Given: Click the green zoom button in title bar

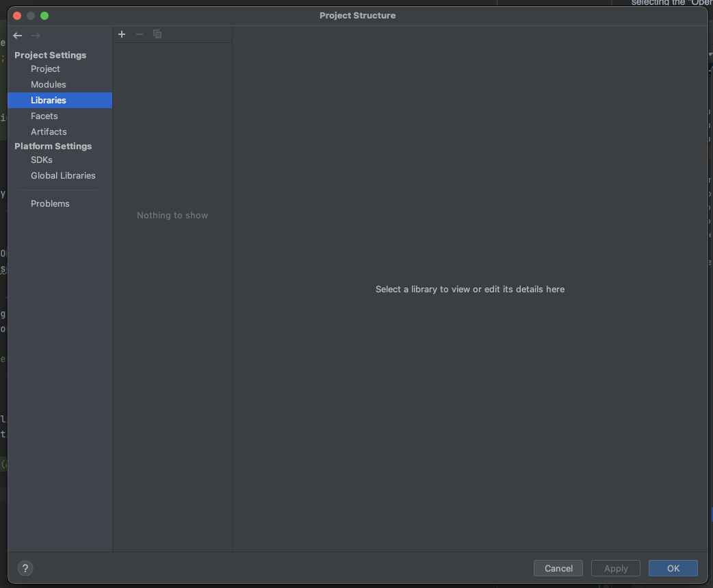Looking at the screenshot, I should [x=44, y=14].
